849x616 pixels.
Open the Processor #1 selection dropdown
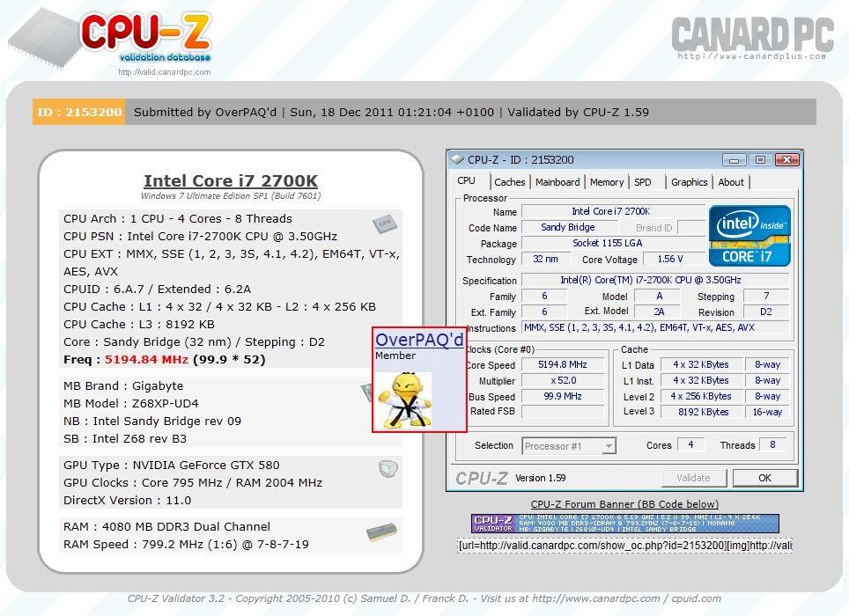coord(569,446)
